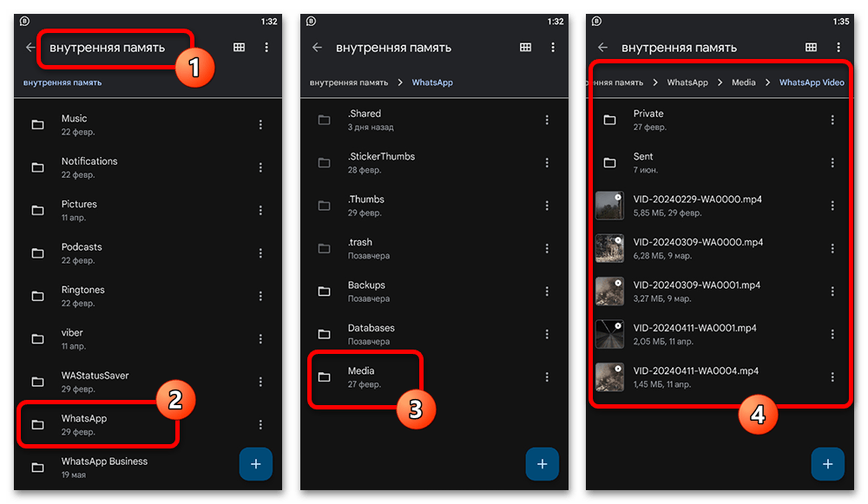
Task: Open options for Podcasts folder
Action: [x=260, y=252]
